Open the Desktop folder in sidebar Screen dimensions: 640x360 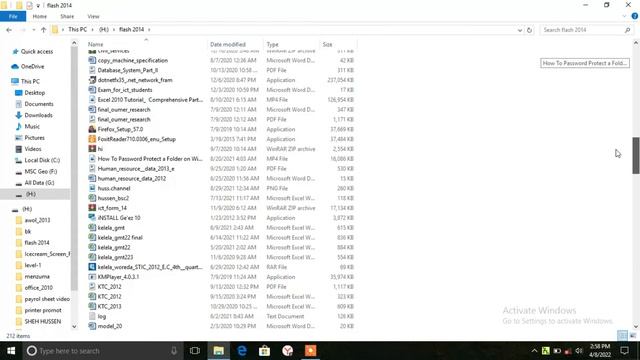pyautogui.click(x=34, y=93)
